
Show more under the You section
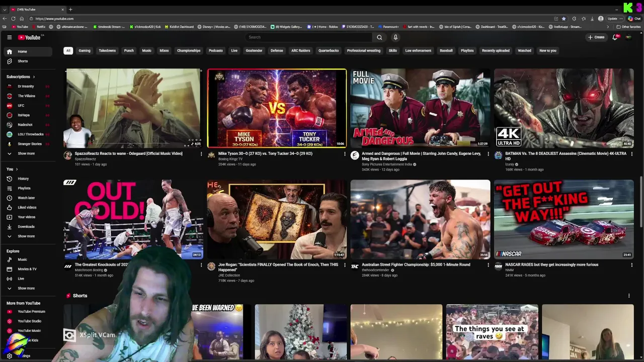tap(28, 236)
